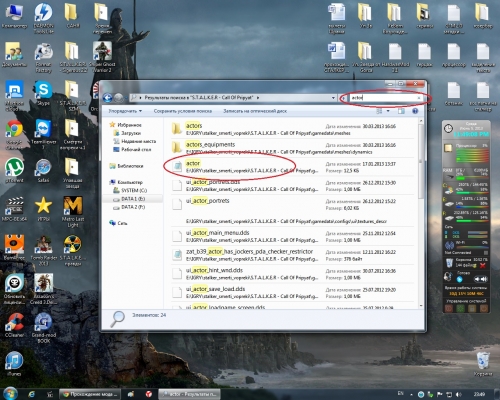The width and height of the screenshot is (500, 400).
Task: Select the actor file result
Action: 293,167
